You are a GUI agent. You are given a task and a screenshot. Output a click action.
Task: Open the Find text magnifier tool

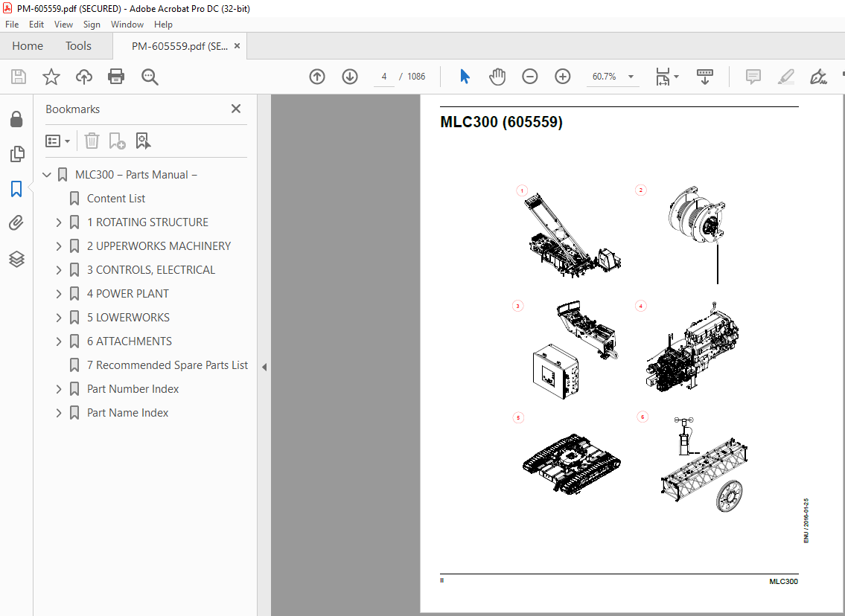(150, 77)
